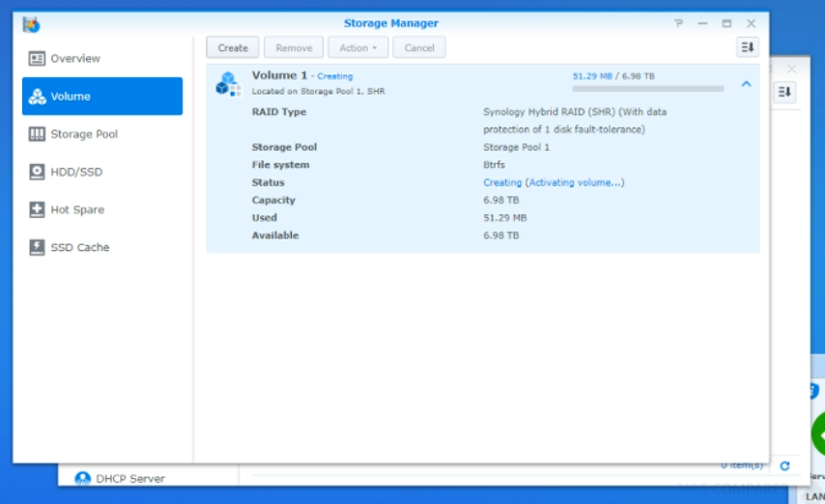Click the Remove button
Screen dimensions: 825x504
pyautogui.click(x=294, y=48)
